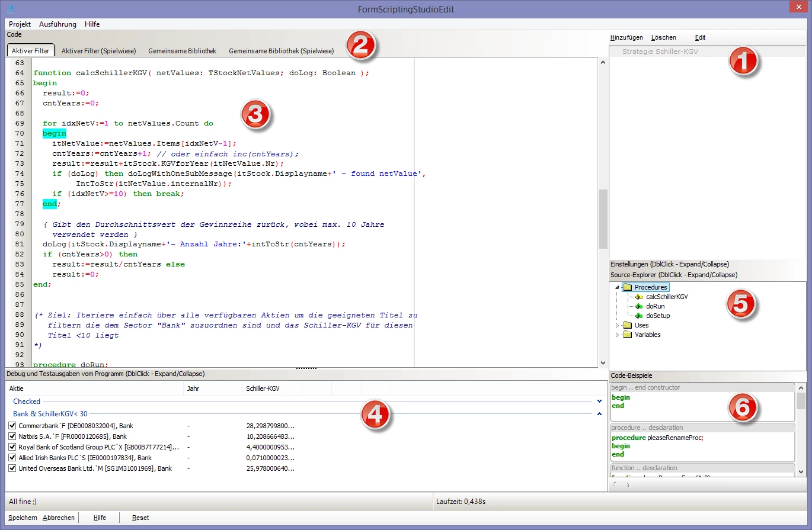Open the Ausführung menu

coord(57,24)
